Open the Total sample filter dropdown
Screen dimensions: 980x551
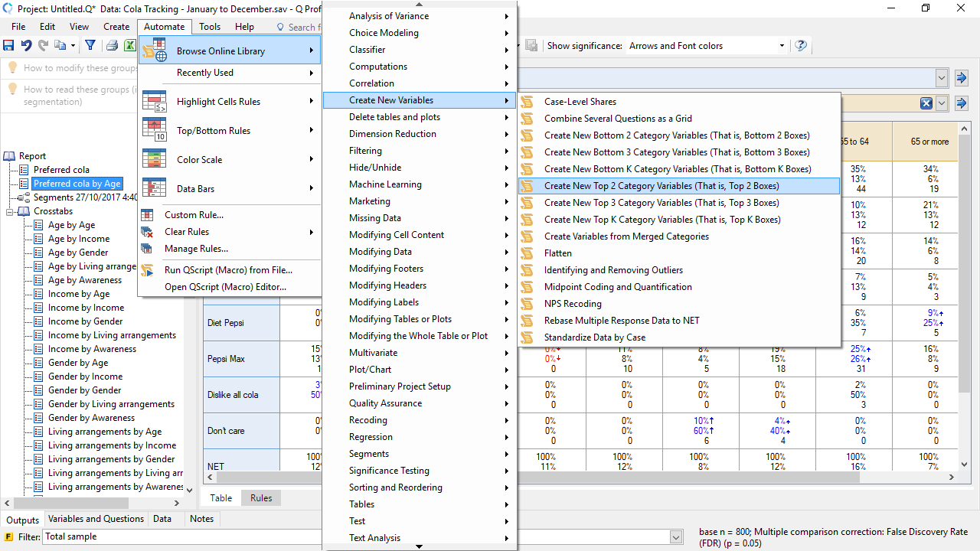point(676,537)
